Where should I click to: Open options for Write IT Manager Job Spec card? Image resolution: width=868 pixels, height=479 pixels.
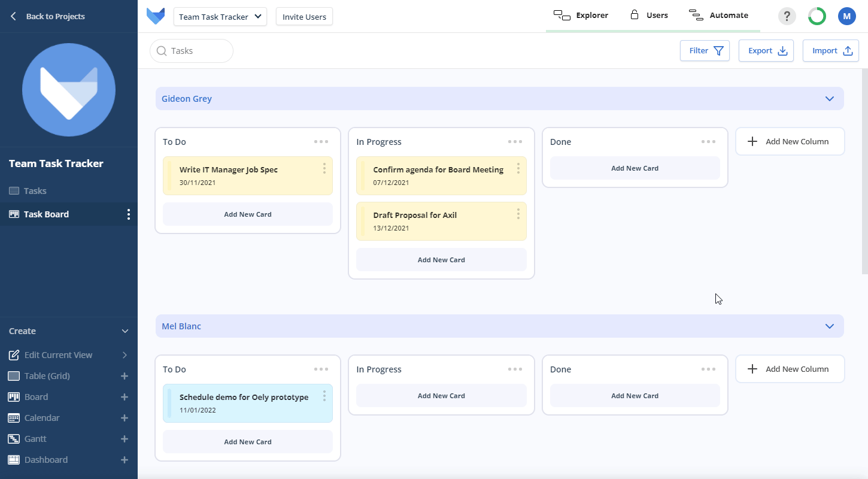324,168
